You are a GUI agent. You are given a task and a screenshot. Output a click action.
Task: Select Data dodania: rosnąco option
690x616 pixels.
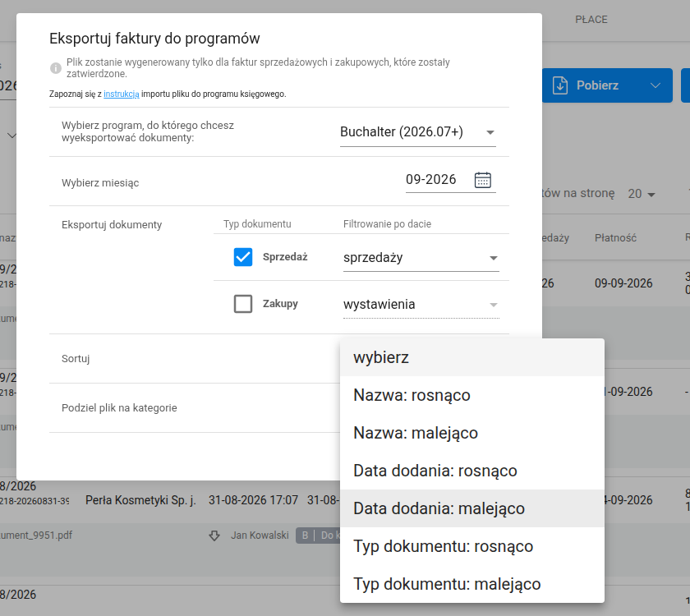(472, 471)
